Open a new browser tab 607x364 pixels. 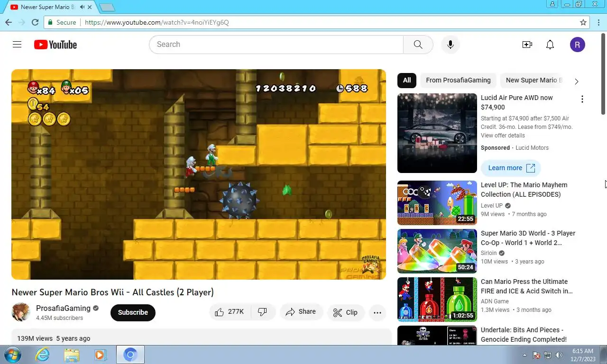pos(108,7)
